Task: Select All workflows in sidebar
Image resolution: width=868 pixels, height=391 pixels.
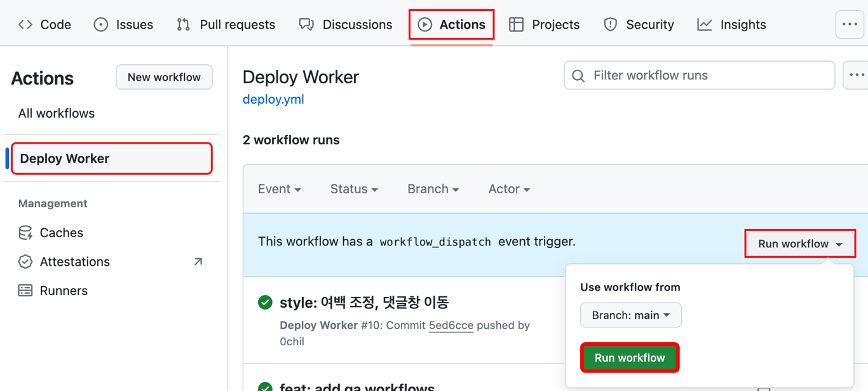Action: tap(57, 113)
